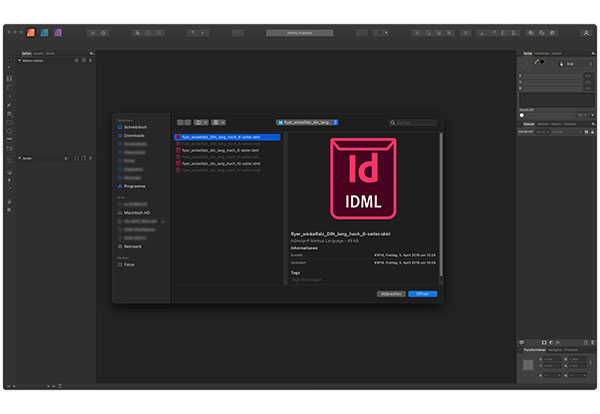This screenshot has height=414, width=600.
Task: Select the Node tool
Action: pos(10,67)
